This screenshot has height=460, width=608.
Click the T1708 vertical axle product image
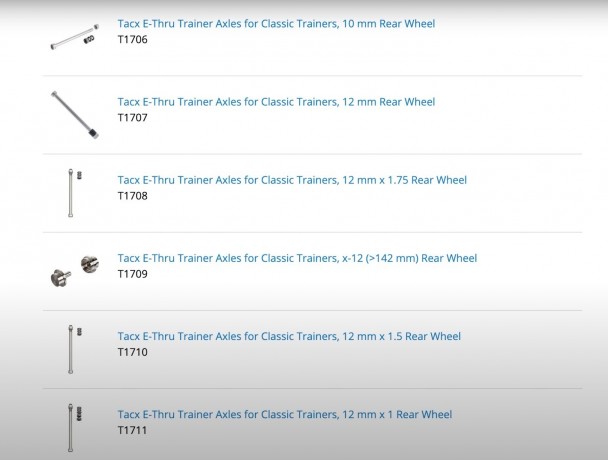pyautogui.click(x=70, y=193)
